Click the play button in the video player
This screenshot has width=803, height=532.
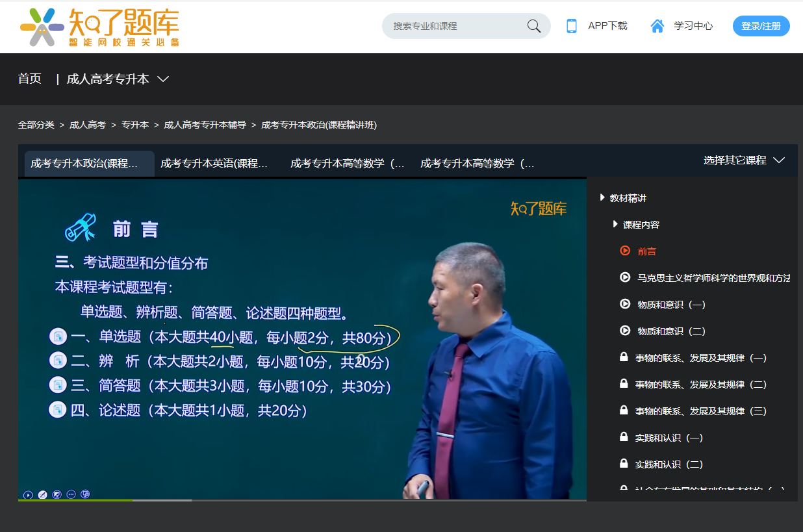coord(27,494)
